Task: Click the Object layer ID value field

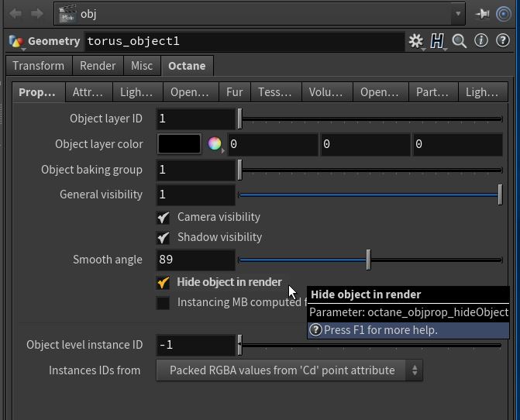Action: point(195,119)
